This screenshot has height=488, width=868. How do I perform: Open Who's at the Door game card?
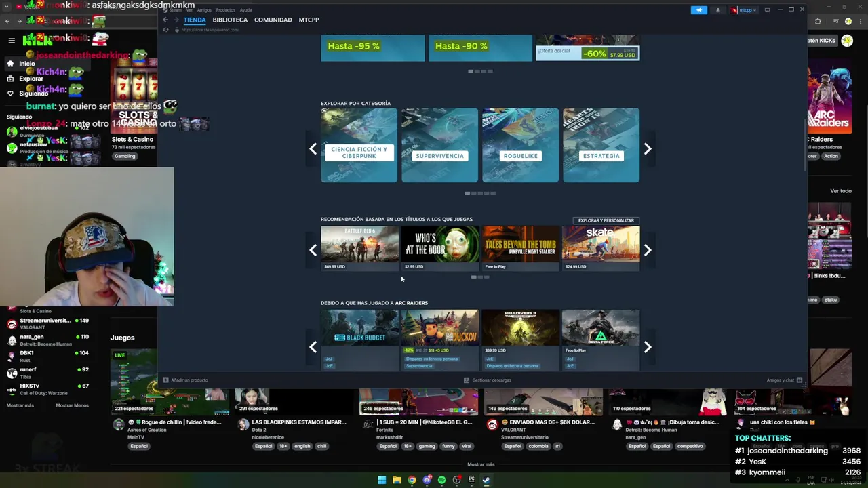[x=439, y=248]
